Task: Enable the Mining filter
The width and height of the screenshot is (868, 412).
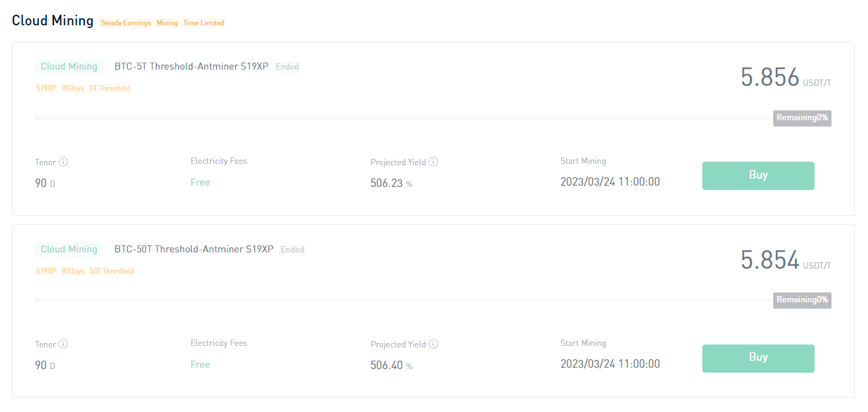Action: point(167,22)
